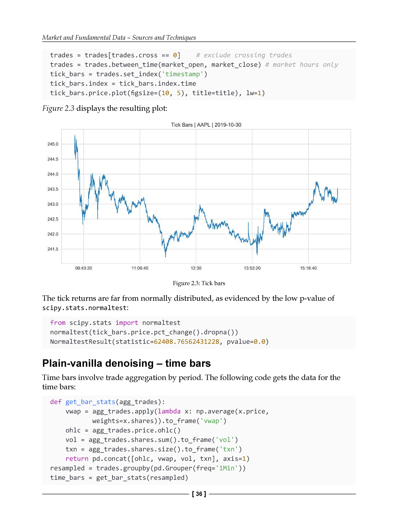This screenshot has width=418, height=532.
Task: Click the "Plain-vanilla denoising – time bars" heading
Action: coord(126,363)
